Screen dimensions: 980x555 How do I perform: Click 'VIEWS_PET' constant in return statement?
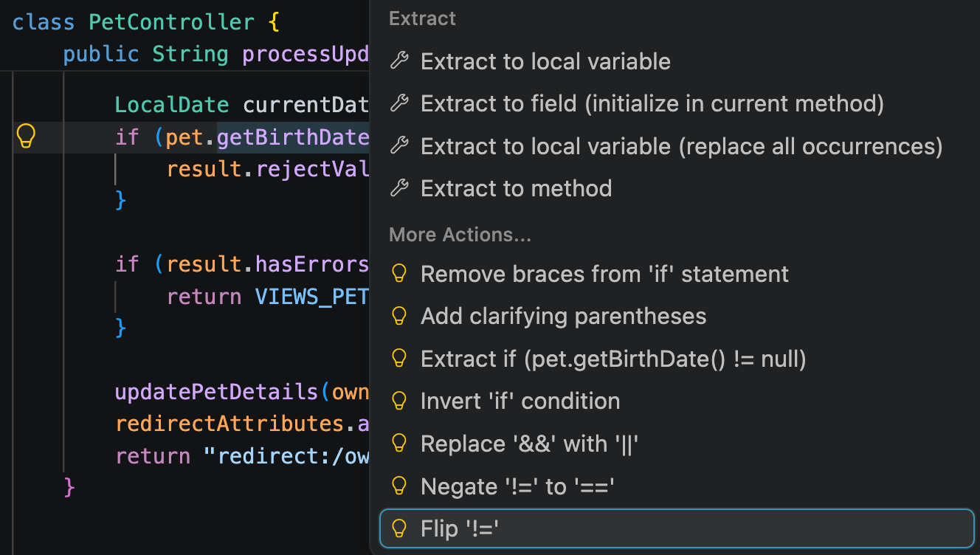coord(311,297)
